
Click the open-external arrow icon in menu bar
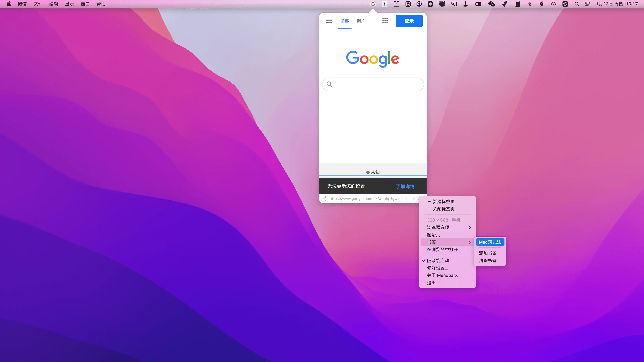[x=396, y=4]
